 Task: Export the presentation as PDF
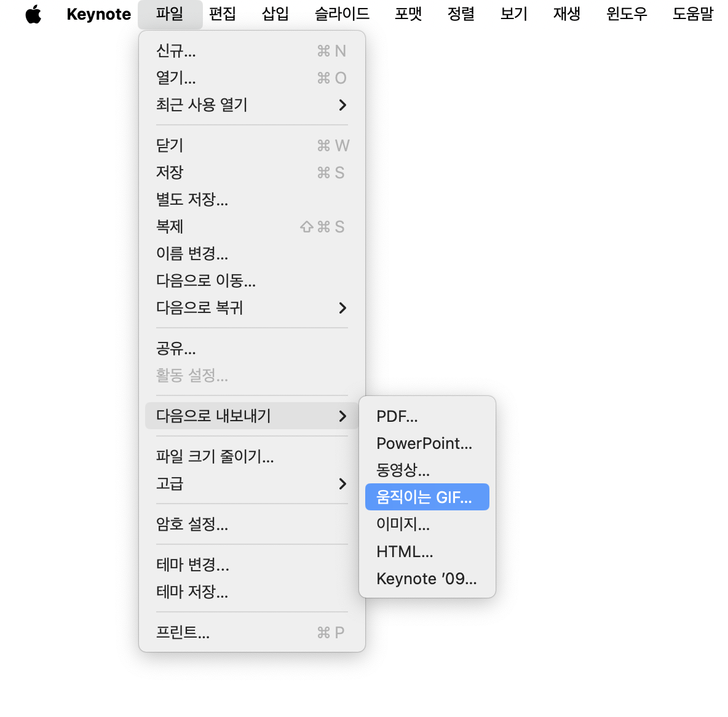click(397, 416)
